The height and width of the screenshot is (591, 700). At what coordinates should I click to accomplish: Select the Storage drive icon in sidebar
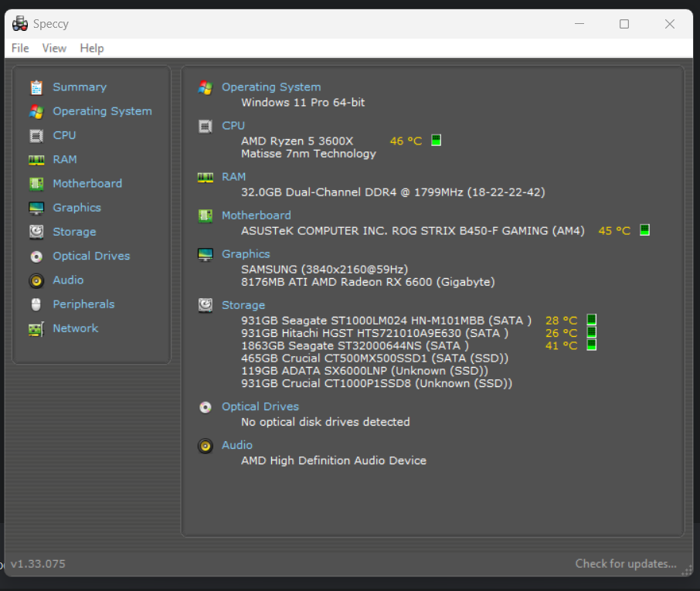coord(36,232)
